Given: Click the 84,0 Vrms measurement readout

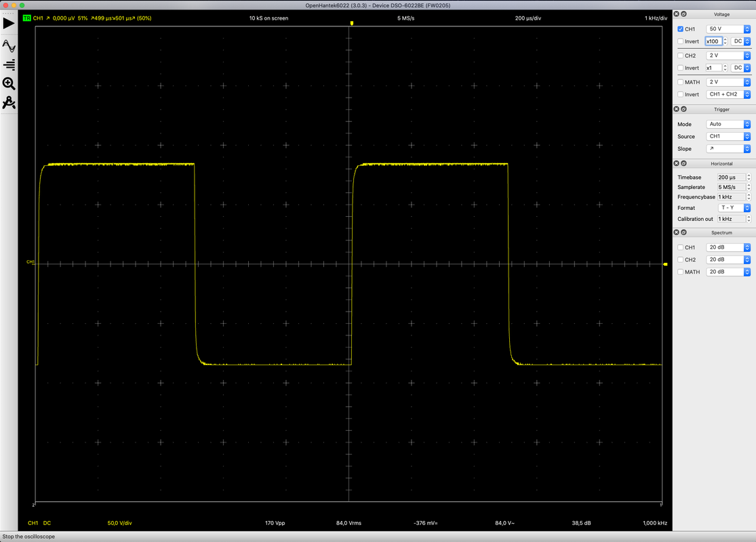Looking at the screenshot, I should [349, 523].
